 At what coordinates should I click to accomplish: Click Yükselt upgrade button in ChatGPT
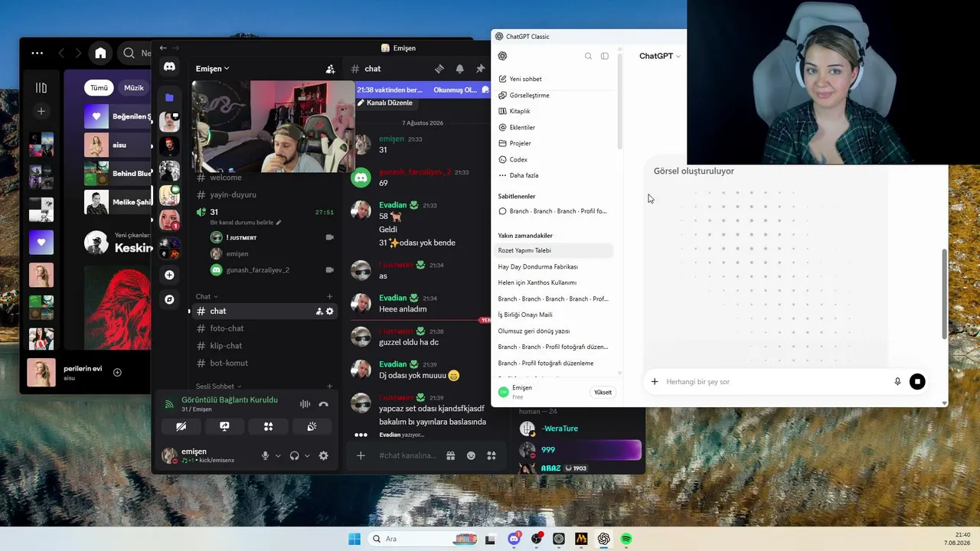point(603,393)
